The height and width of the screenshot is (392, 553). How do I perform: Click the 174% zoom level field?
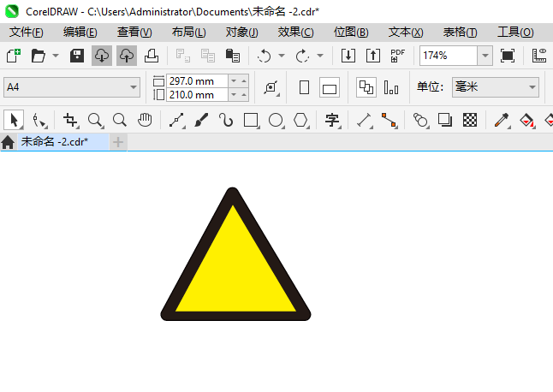(x=449, y=56)
